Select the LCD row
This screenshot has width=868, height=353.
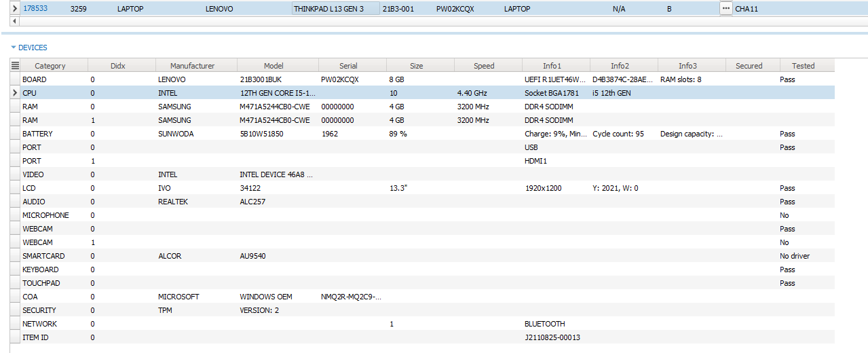[x=423, y=188]
